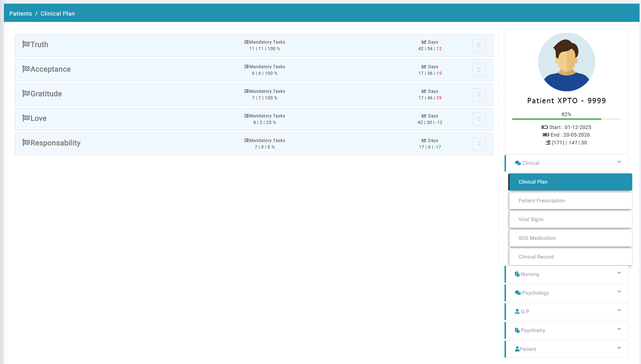Click the person icon beside Patient menu
Viewport: 641px width, 364px height.
[517, 349]
